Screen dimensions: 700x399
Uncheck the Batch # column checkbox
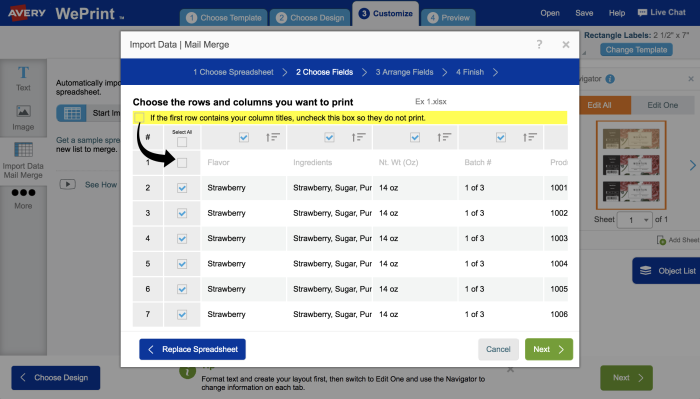[x=501, y=137]
